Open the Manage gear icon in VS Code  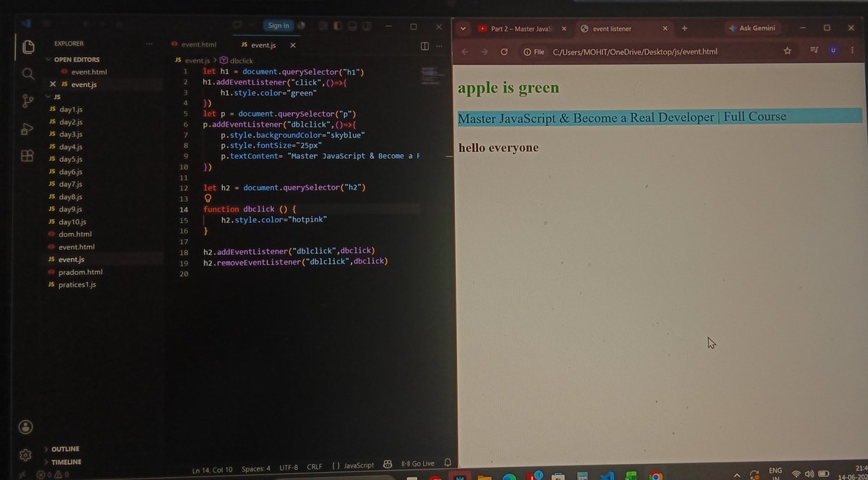[26, 455]
